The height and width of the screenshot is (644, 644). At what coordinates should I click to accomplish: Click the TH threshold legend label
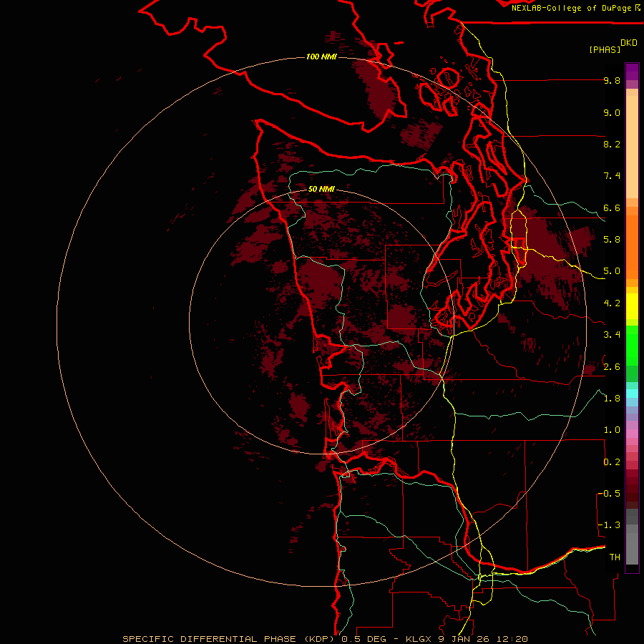point(615,557)
